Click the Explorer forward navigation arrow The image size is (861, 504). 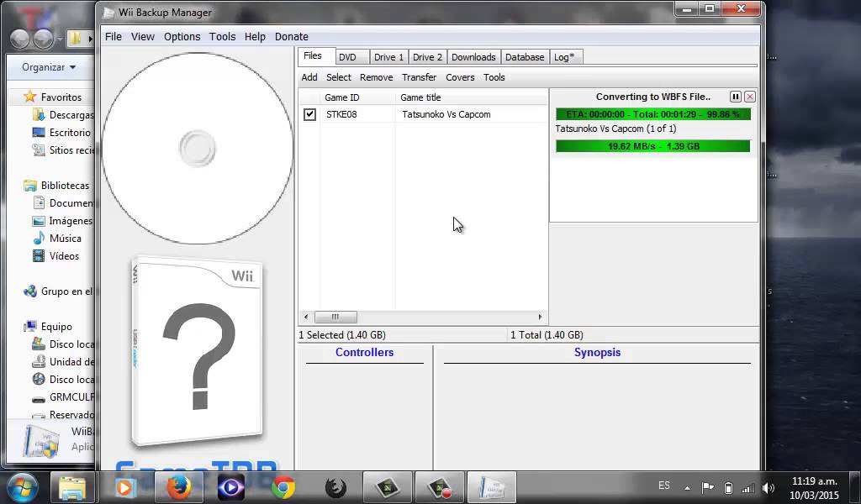coord(44,39)
